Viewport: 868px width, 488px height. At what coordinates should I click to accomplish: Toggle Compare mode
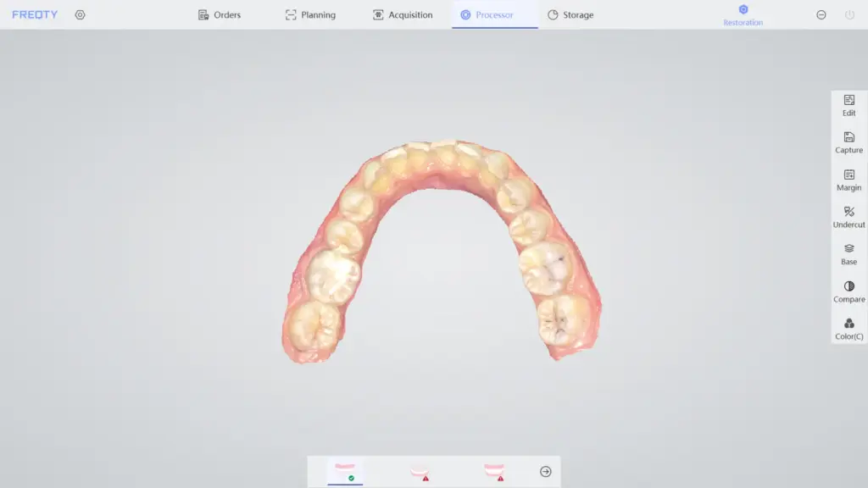click(849, 291)
